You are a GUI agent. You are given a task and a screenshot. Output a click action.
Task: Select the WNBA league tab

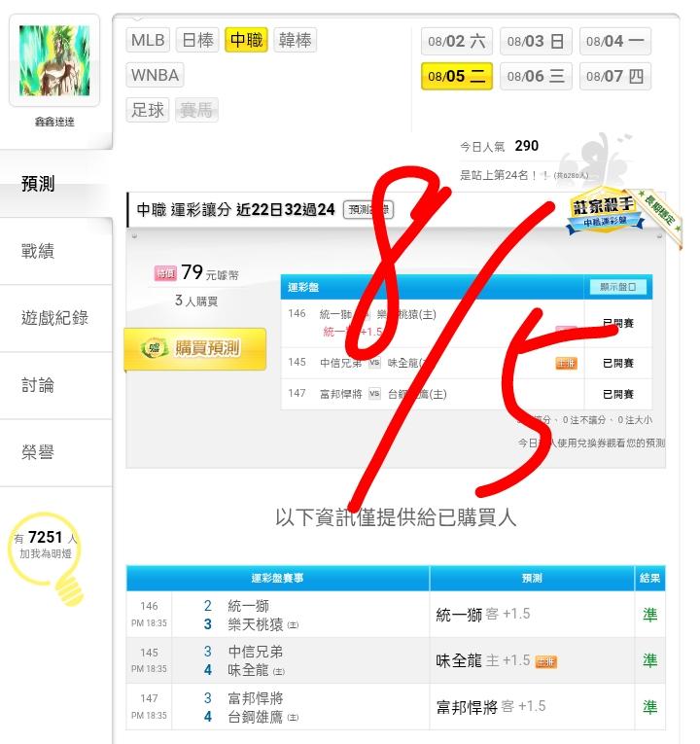(x=156, y=75)
